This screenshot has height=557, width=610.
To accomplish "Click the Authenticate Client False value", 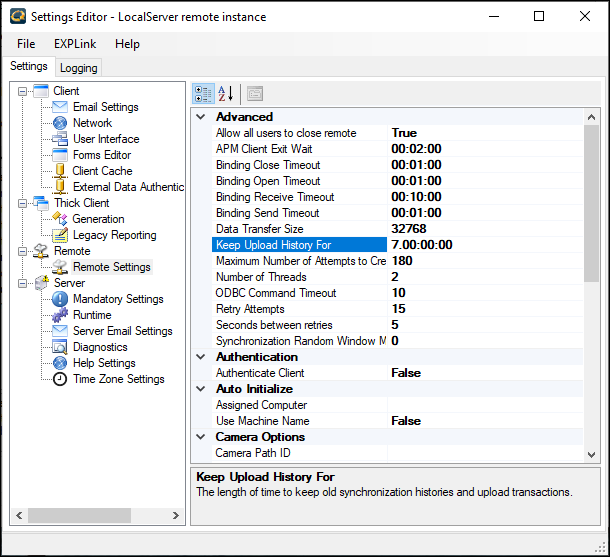I will tap(405, 373).
